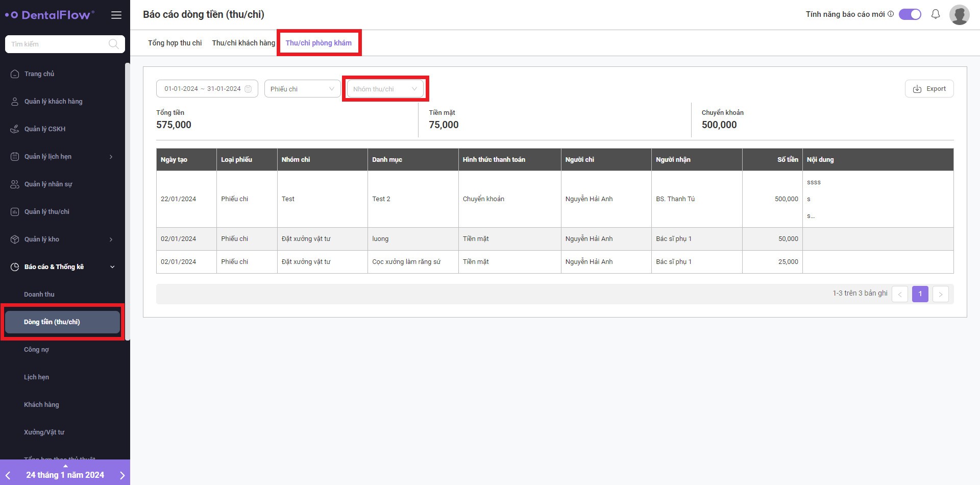The image size is (980, 485).
Task: Switch to Tổng hợp thu chi tab
Action: [175, 43]
